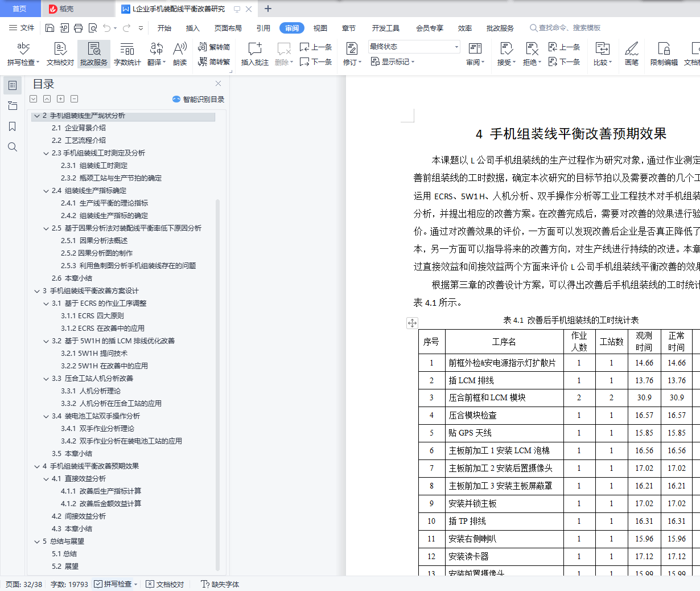The height and width of the screenshot is (591, 700).
Task: Collapse the 3.2 基于5W1H section node
Action: click(46, 341)
